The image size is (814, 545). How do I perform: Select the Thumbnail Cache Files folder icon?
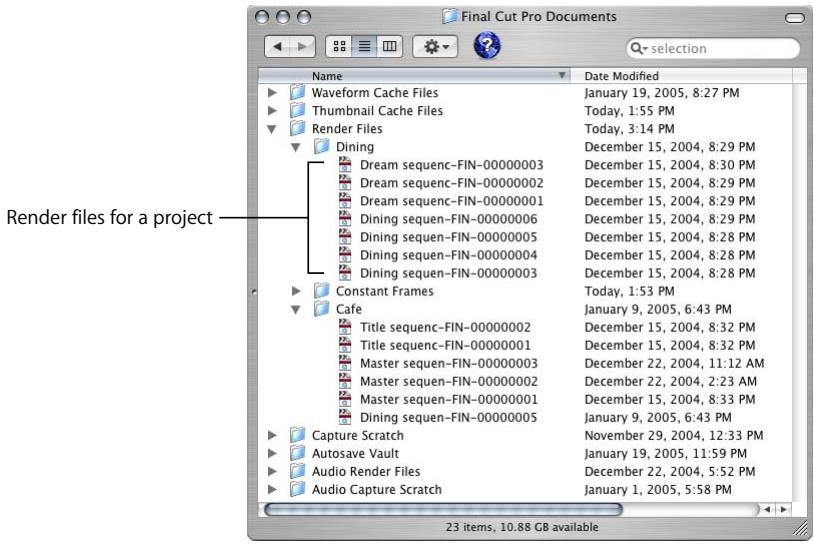(x=297, y=110)
